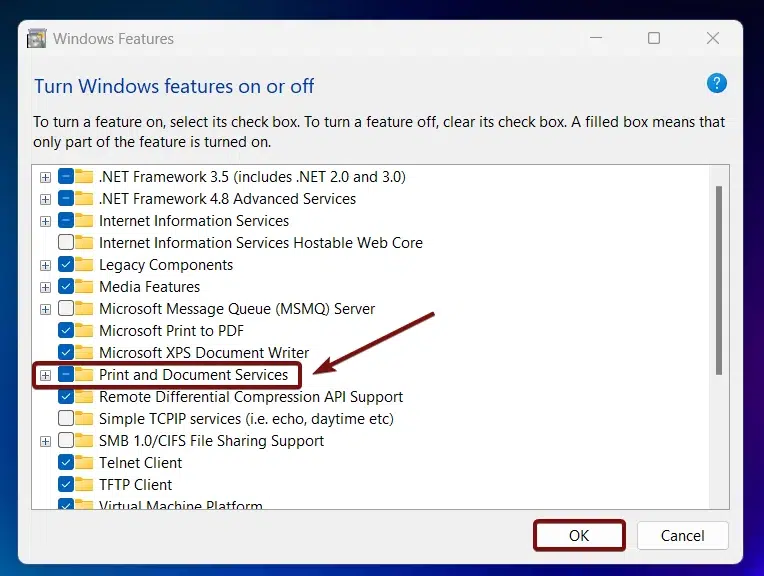The height and width of the screenshot is (576, 764).
Task: Select the Media Features label
Action: 149,287
